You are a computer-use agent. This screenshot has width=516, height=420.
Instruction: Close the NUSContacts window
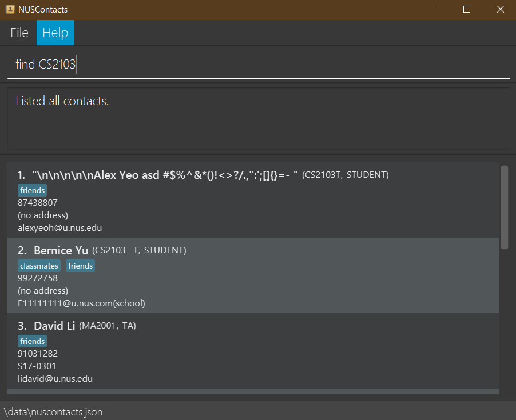point(500,9)
